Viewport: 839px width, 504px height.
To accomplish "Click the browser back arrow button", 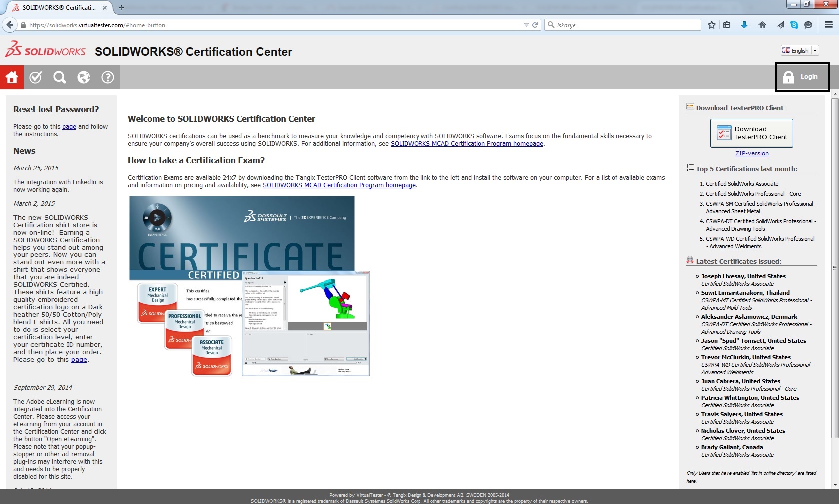I will 10,25.
